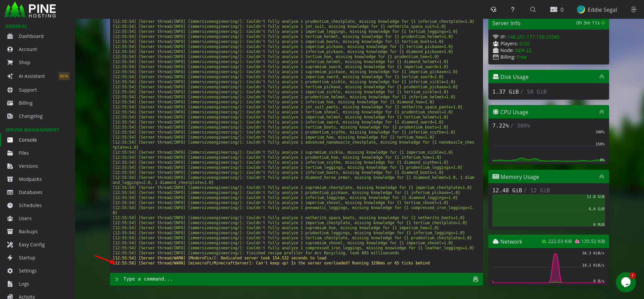Click the chevron prompt icon before the command field
Viewport: 644px width, 299px height.
tap(117, 279)
